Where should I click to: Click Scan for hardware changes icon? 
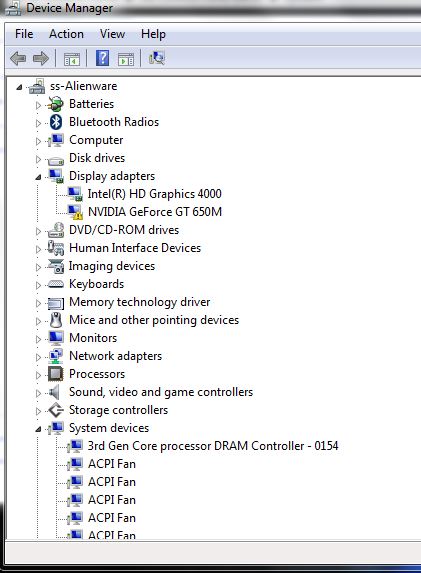click(157, 58)
